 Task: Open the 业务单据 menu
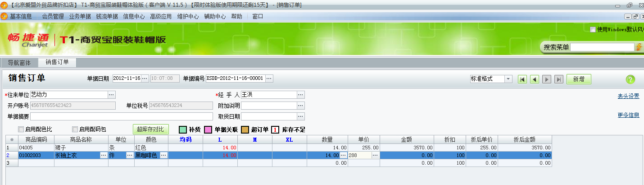click(80, 16)
